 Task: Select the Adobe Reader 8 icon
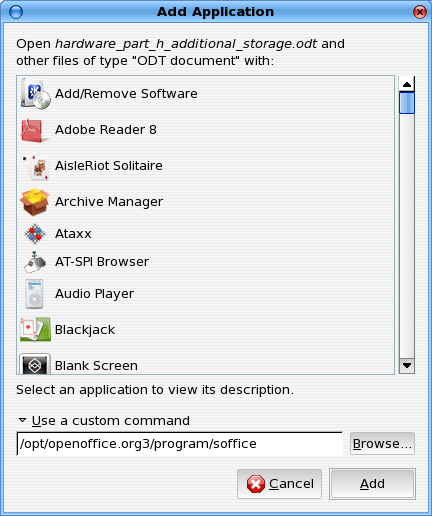[x=35, y=130]
